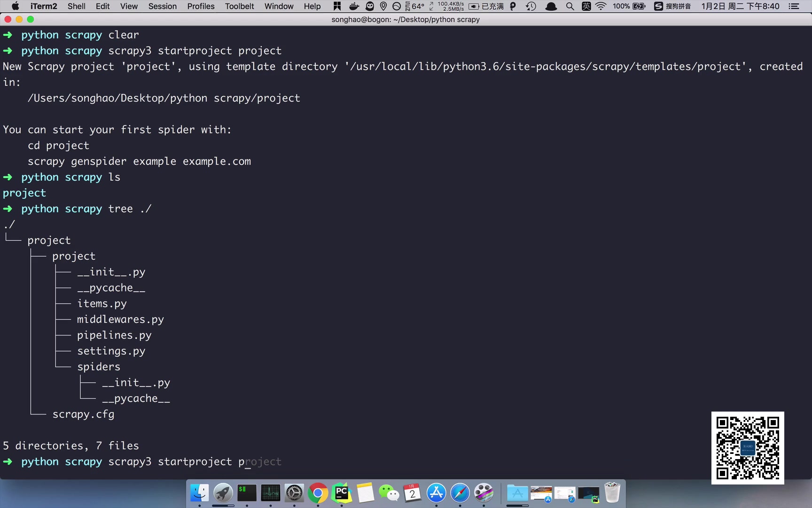
Task: Click the Docker whale menu bar icon
Action: [354, 6]
